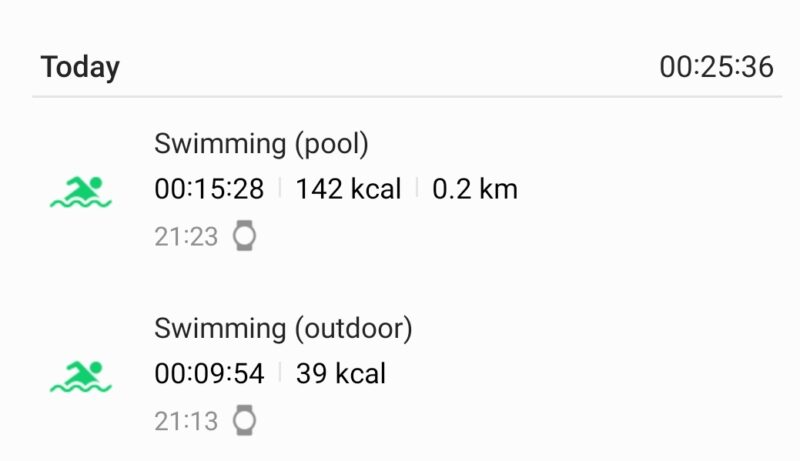Tap the total time 00:25:36

pos(716,68)
